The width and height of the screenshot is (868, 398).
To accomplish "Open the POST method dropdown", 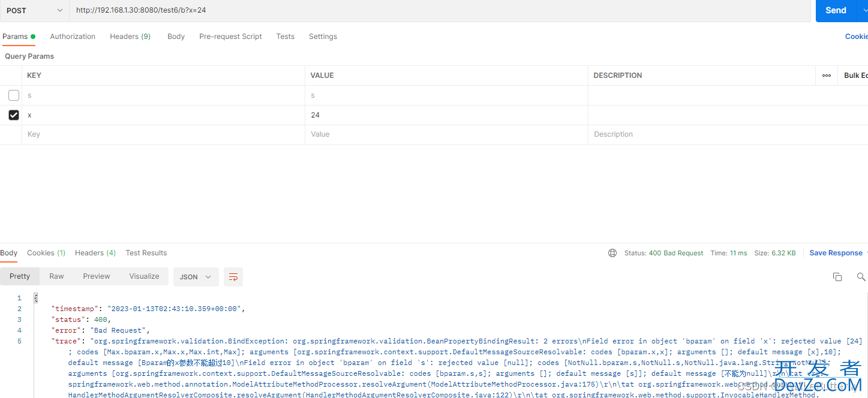I will click(34, 10).
